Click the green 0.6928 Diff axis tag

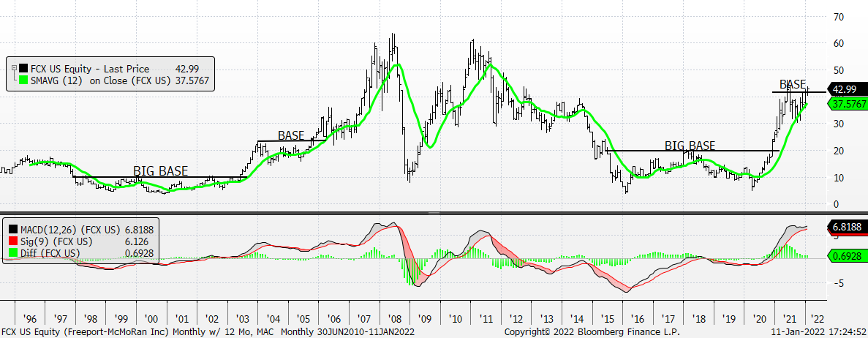point(846,255)
